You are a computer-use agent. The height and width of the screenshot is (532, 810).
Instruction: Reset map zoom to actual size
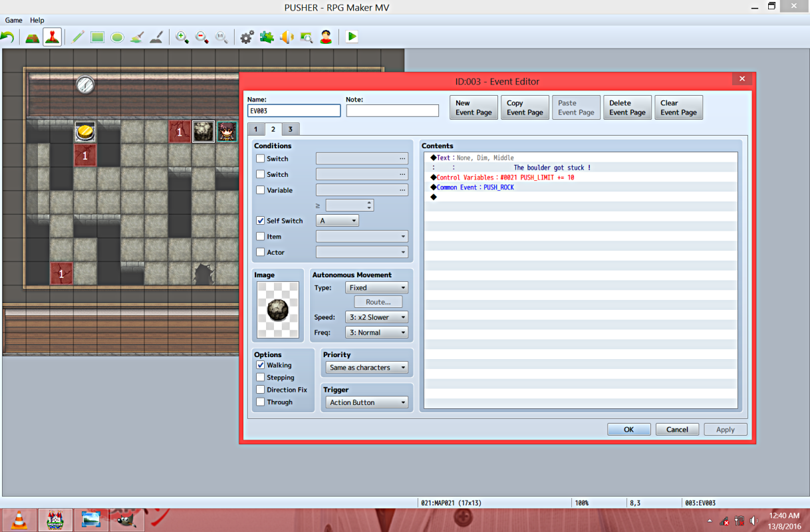[x=221, y=37]
